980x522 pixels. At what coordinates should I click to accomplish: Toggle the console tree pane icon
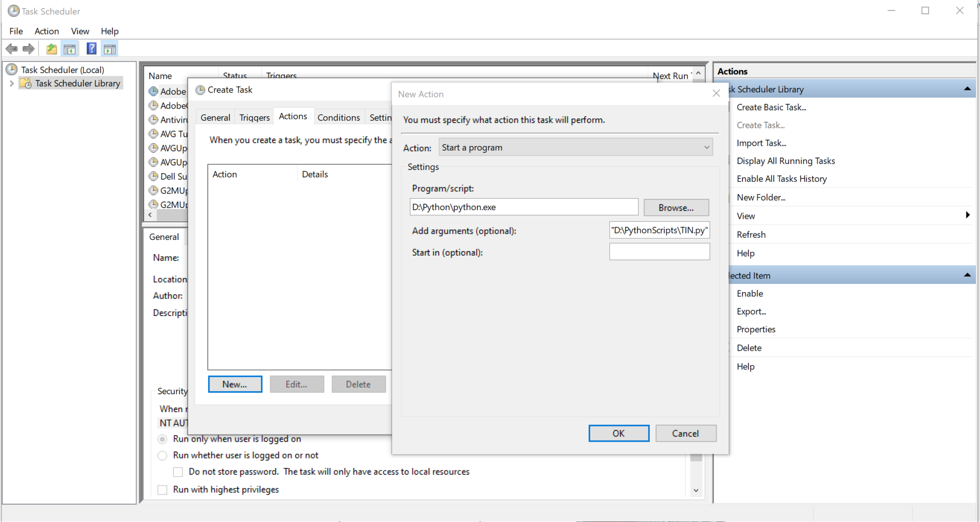pos(70,48)
